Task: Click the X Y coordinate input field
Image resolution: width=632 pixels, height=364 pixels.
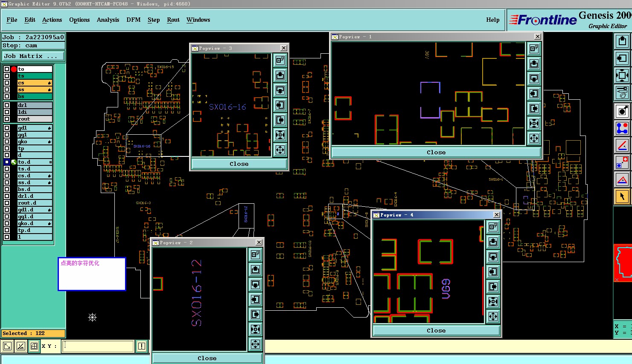Action: coord(99,346)
